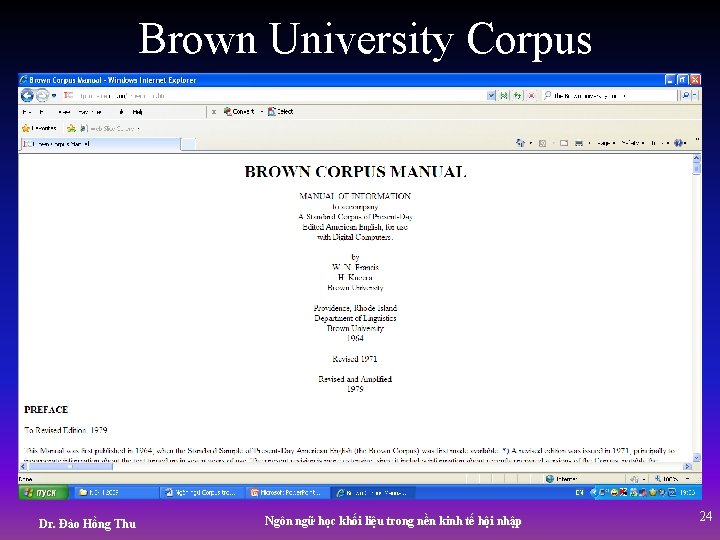This screenshot has height=540, width=720.
Task: Click the horizontal scrollbar thumb
Action: (71, 467)
